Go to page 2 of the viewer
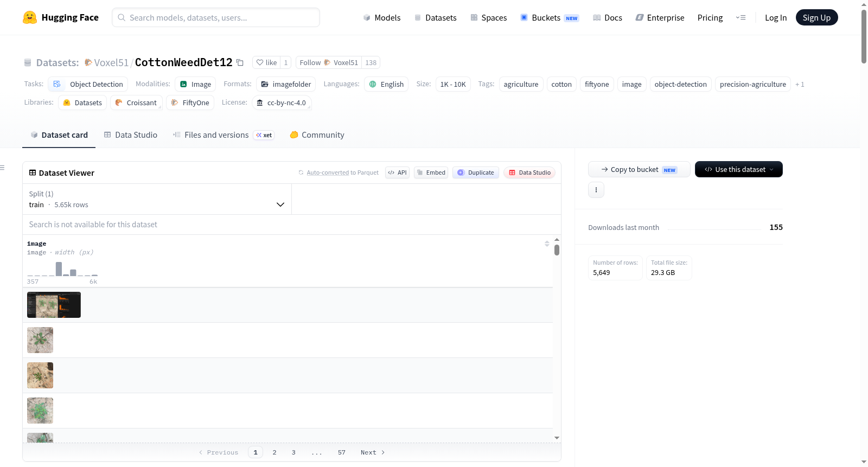The image size is (868, 467). click(x=275, y=452)
